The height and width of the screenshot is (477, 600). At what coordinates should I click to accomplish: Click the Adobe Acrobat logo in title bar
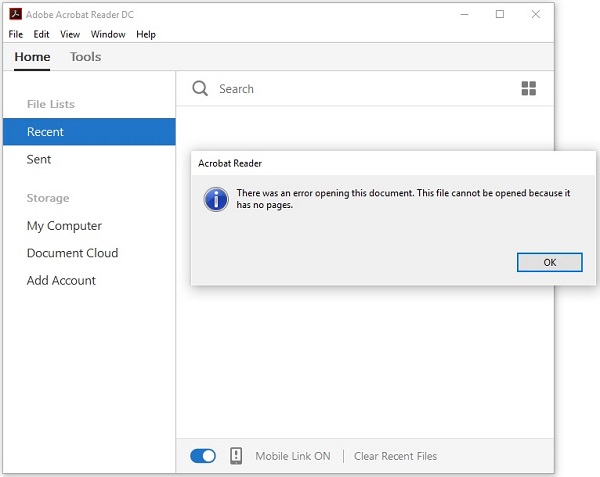coord(16,14)
